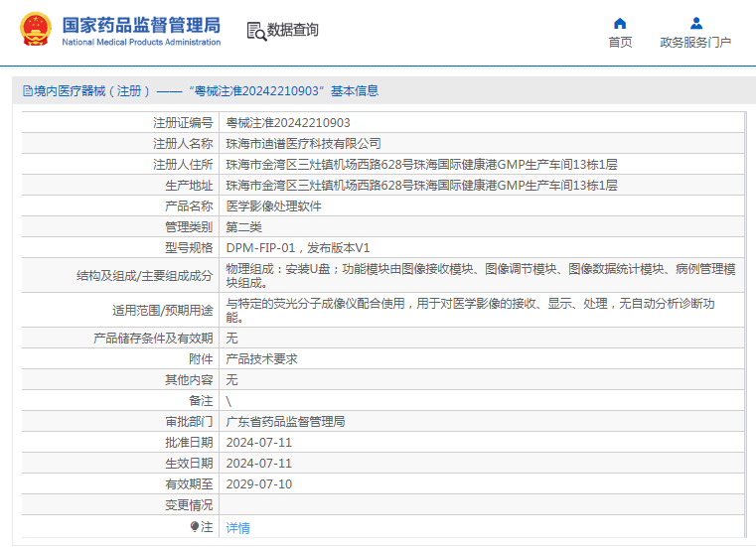This screenshot has width=756, height=547.
Task: Click the 首页 home icon
Action: [x=620, y=23]
